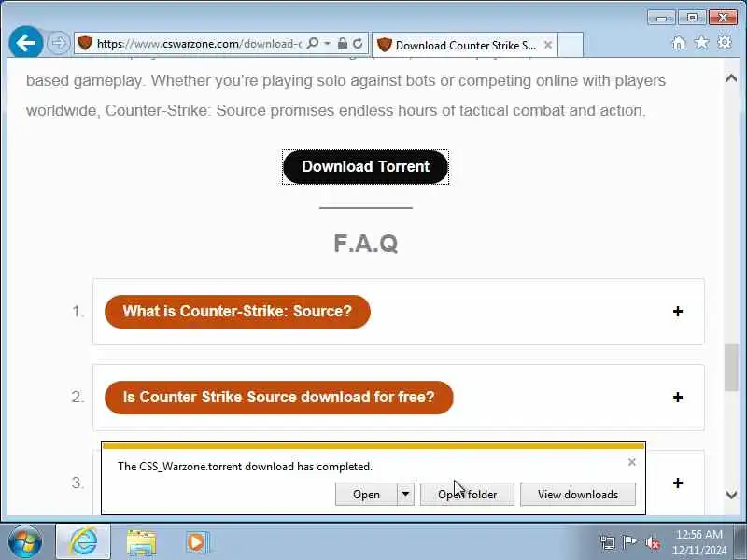747x560 pixels.
Task: Select the Download Counter Strike tab
Action: [x=465, y=45]
